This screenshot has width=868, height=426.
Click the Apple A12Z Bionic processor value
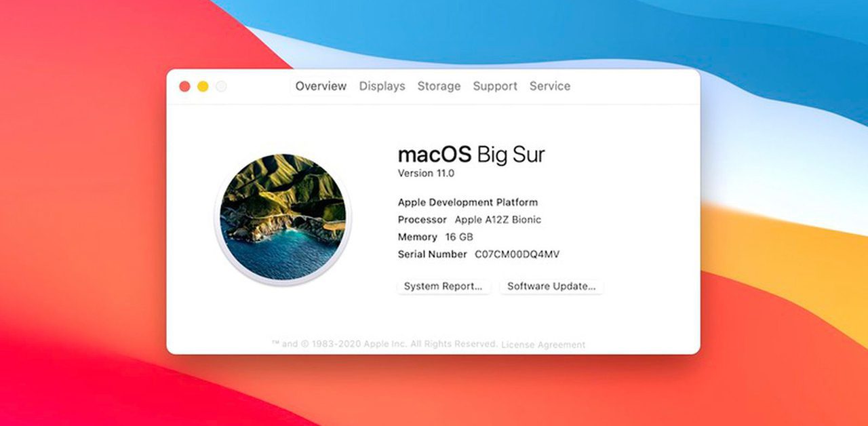(x=498, y=220)
